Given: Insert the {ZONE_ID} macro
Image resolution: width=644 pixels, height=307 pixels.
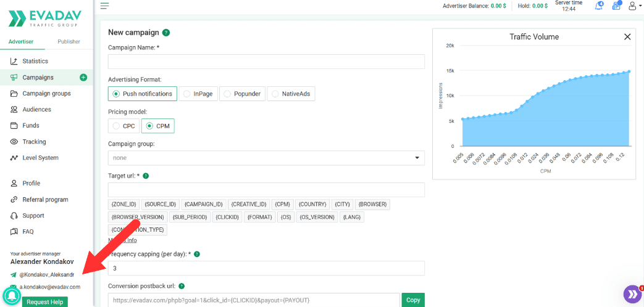Looking at the screenshot, I should 123,204.
